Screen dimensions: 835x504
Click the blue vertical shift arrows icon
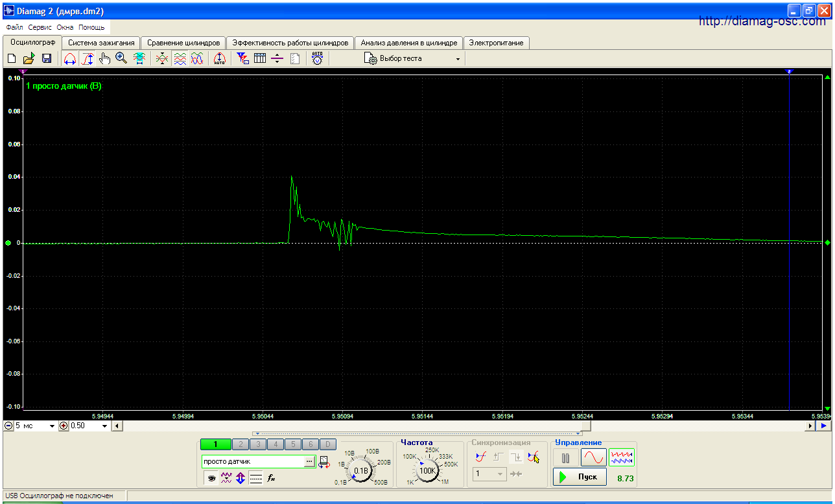coord(241,478)
